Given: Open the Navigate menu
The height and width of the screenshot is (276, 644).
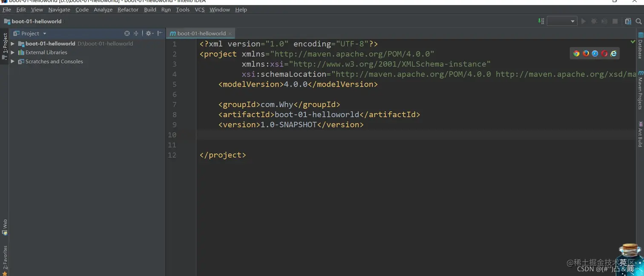Looking at the screenshot, I should click(x=59, y=9).
